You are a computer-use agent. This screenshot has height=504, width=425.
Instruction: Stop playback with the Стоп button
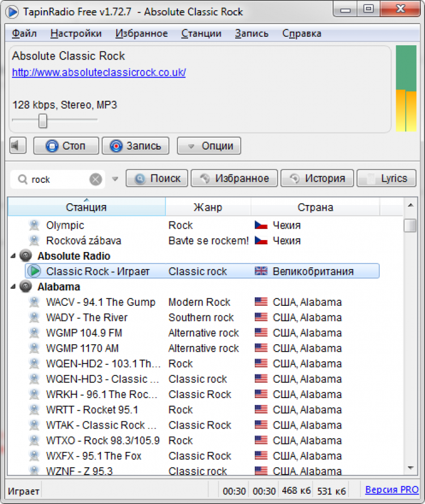(66, 146)
